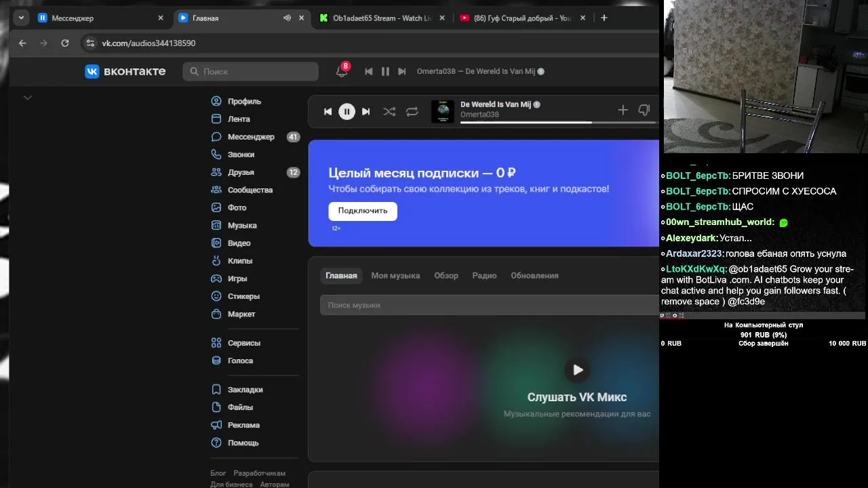The width and height of the screenshot is (868, 488).
Task: Open Закладки bookmark icon
Action: [x=216, y=390]
